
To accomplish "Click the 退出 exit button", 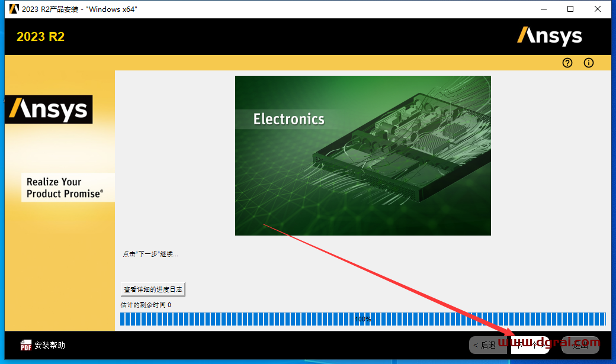I will [580, 345].
